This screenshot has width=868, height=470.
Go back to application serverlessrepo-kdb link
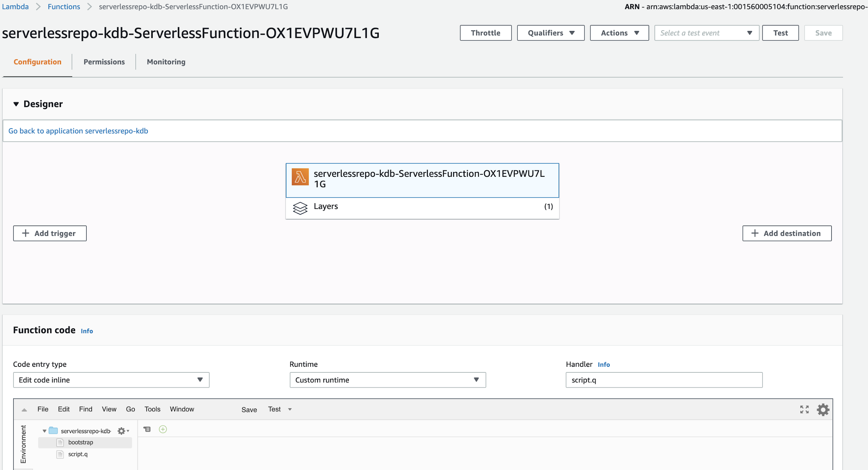[x=78, y=131]
